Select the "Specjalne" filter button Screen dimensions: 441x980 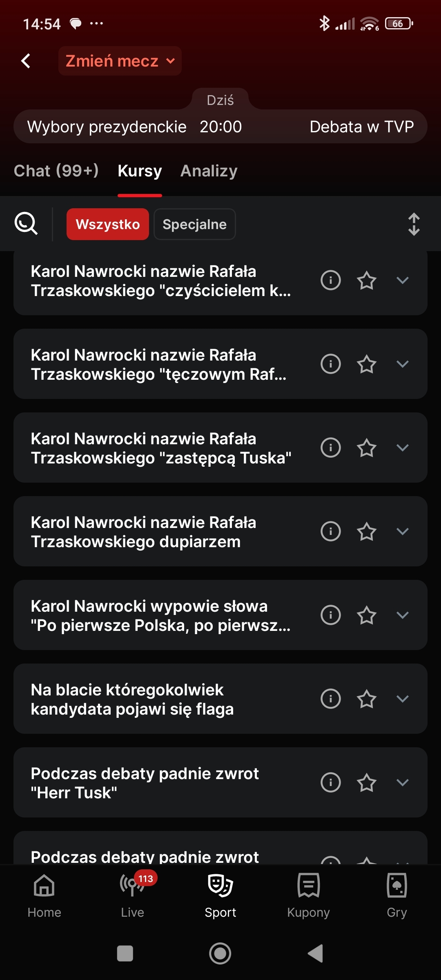tap(194, 224)
